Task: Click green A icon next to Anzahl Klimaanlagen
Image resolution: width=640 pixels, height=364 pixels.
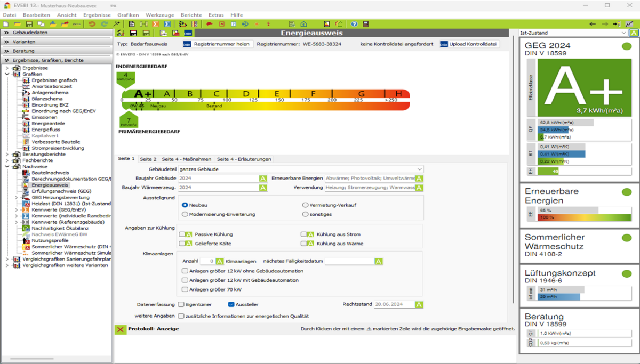Action: [220, 261]
